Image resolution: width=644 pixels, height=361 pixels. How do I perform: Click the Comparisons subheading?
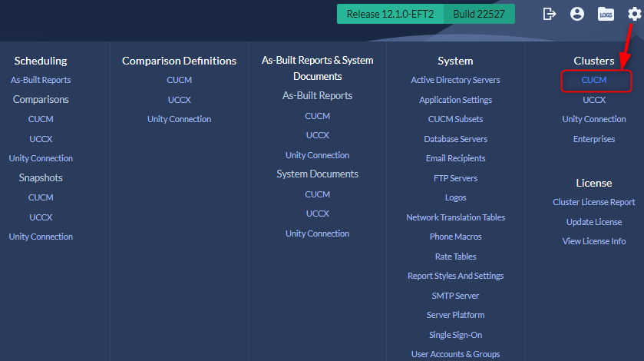click(x=41, y=100)
